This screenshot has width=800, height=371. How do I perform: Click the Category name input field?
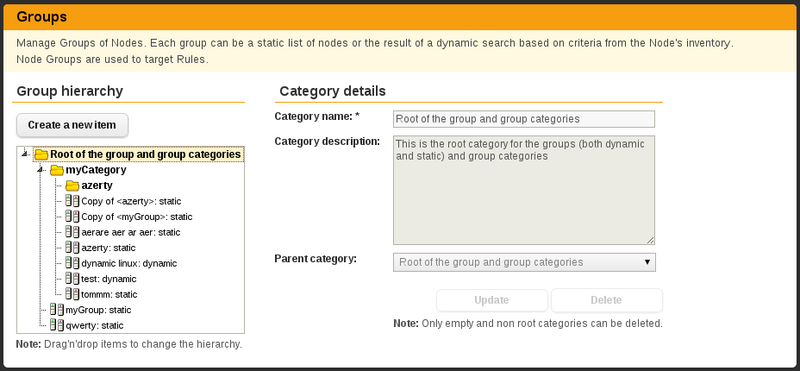524,119
